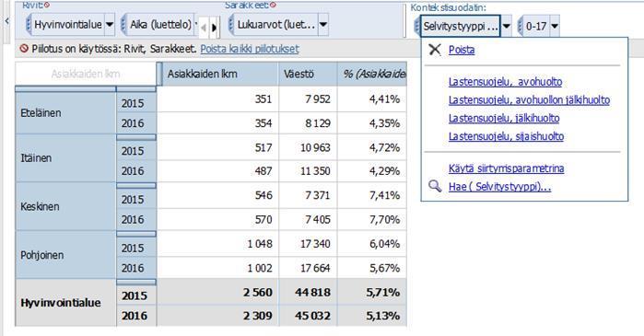Collapse the Pohjoinen year group bar
The height and width of the screenshot is (336, 644).
136,234
